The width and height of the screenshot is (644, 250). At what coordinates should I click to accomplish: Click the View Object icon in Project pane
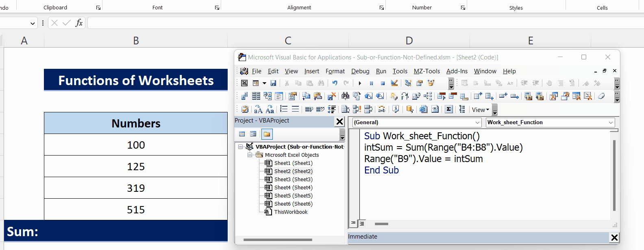coord(253,134)
